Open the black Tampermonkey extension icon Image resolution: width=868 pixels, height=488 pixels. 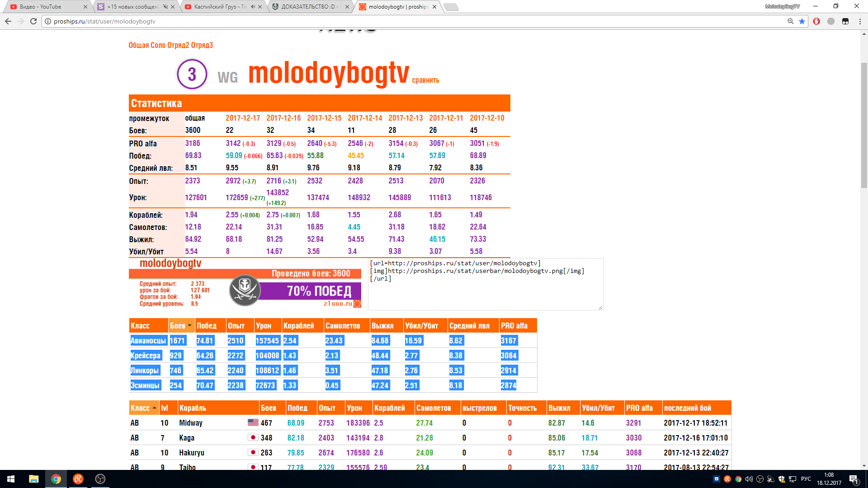coord(845,21)
